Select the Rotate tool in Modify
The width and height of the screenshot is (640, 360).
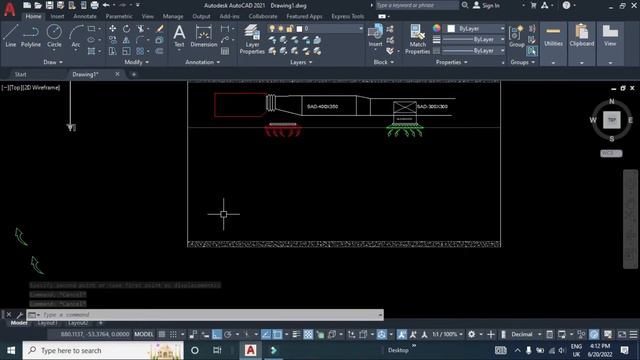click(127, 29)
